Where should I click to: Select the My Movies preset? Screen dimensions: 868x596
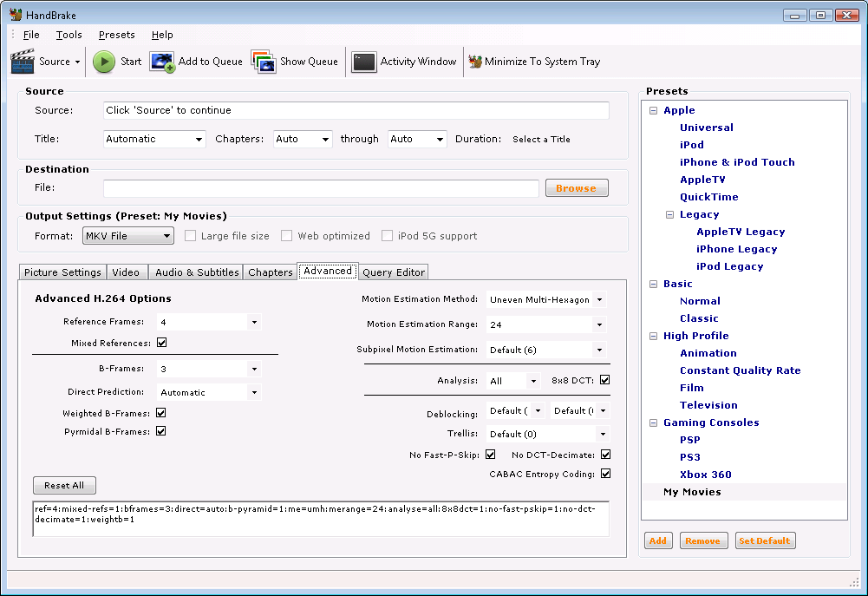coord(692,492)
